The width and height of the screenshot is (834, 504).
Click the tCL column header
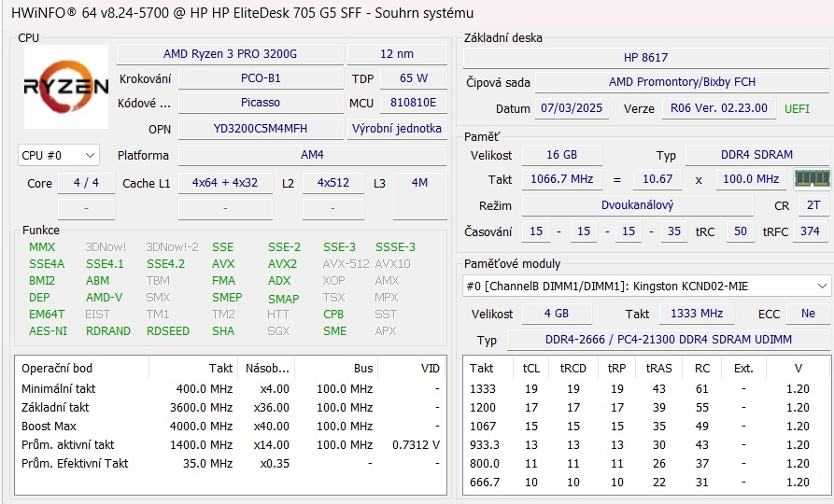pyautogui.click(x=531, y=369)
